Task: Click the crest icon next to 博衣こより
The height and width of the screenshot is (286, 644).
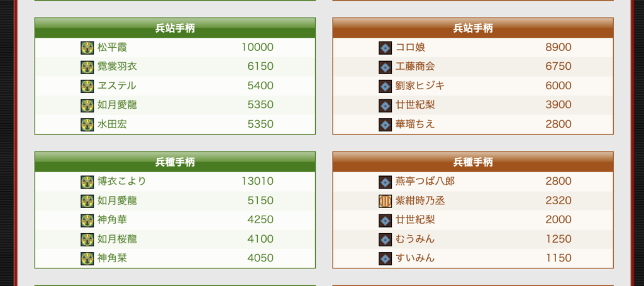Action: (87, 182)
